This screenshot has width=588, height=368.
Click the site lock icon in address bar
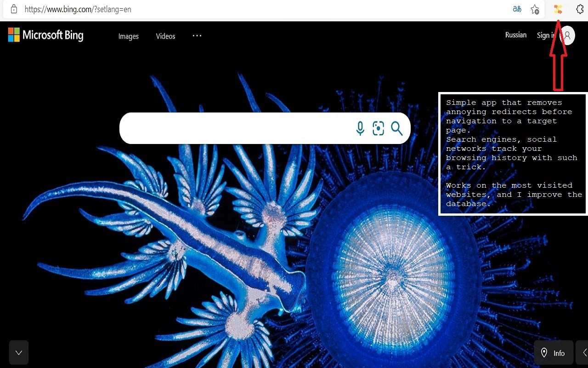click(14, 9)
